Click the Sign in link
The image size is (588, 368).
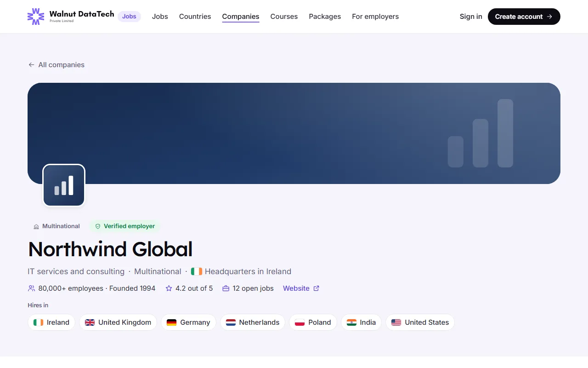(x=471, y=17)
